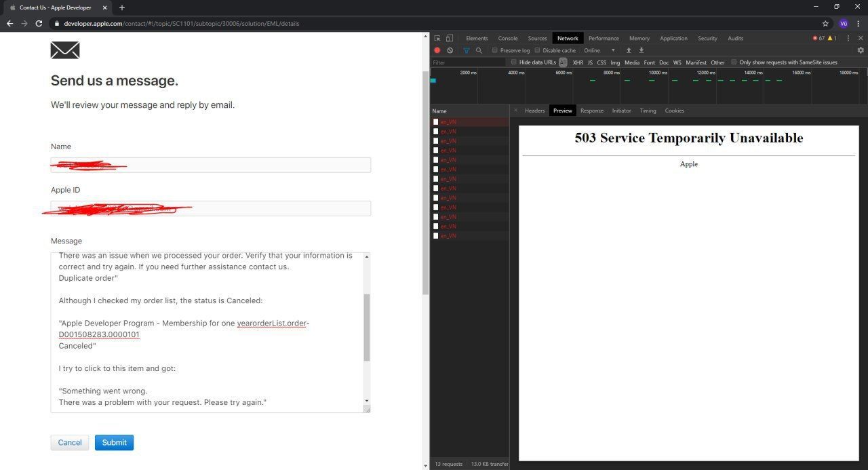Open Network settings gear icon

pyautogui.click(x=861, y=50)
